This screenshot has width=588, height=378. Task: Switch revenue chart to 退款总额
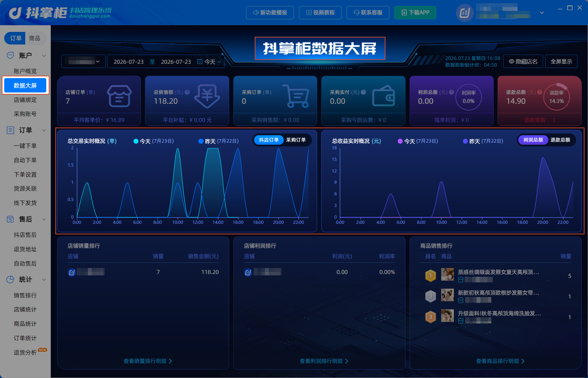pos(560,140)
